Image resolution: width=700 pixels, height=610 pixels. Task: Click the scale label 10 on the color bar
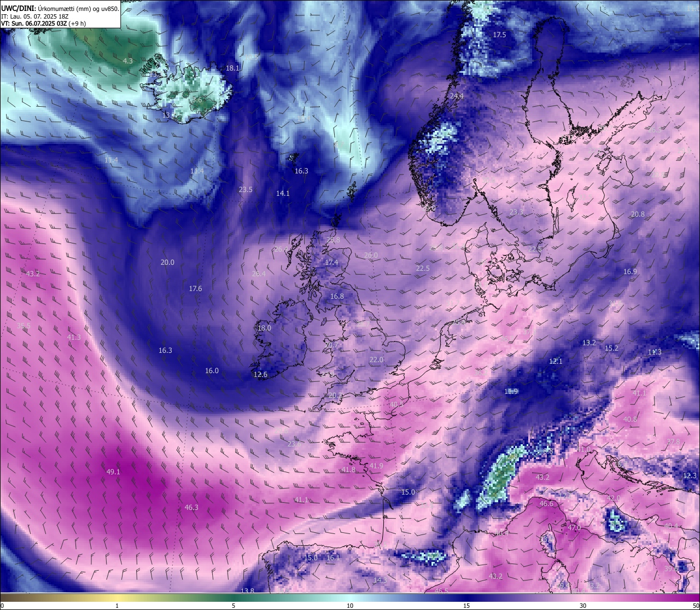pos(350,606)
